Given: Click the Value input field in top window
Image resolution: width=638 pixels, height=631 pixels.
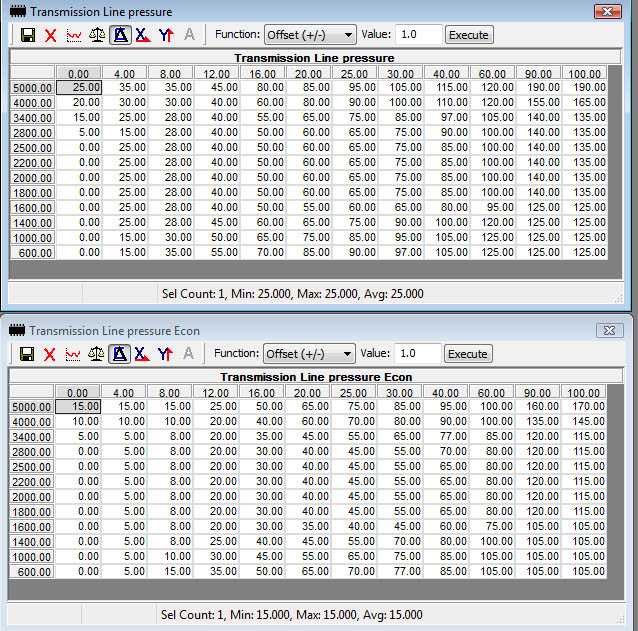Looking at the screenshot, I should [x=419, y=35].
